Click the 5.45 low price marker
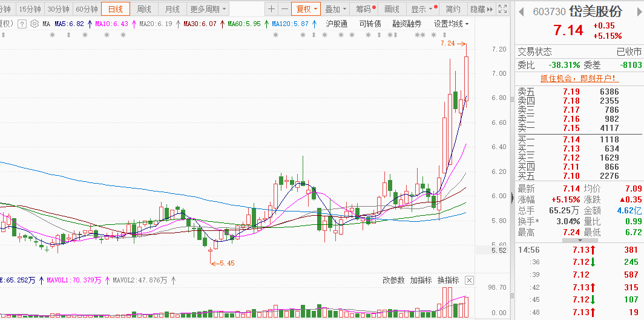This screenshot has height=320, width=644. pyautogui.click(x=222, y=263)
